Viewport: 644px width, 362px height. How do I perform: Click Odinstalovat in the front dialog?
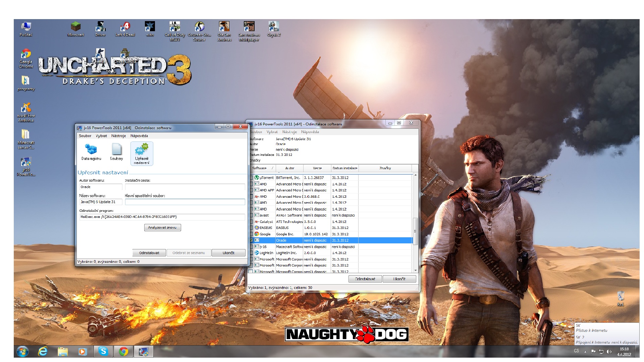coord(149,253)
